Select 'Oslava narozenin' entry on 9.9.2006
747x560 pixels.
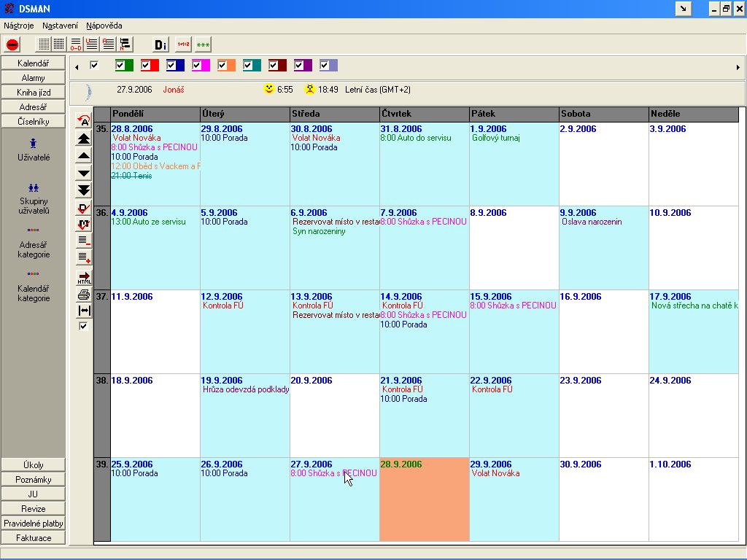coord(592,222)
